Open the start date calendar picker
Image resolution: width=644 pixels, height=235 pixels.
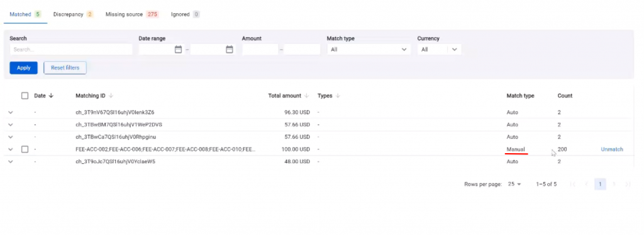click(x=178, y=49)
